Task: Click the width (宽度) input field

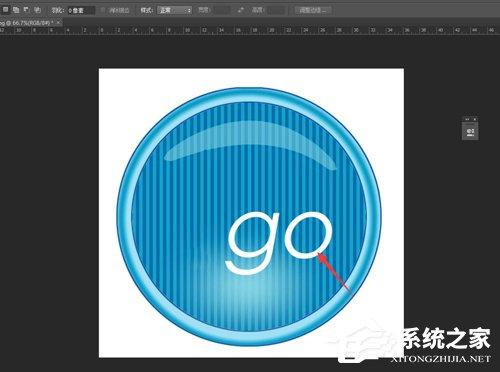Action: tap(221, 10)
